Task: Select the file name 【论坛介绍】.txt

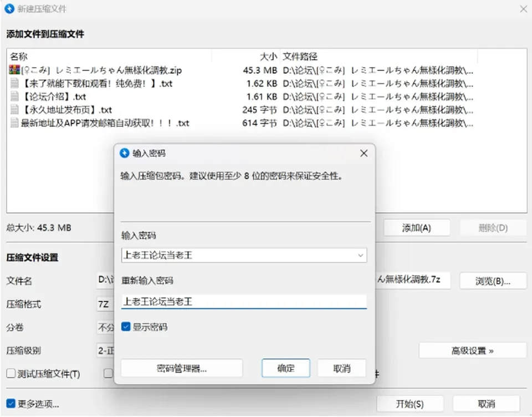Action: coord(54,97)
